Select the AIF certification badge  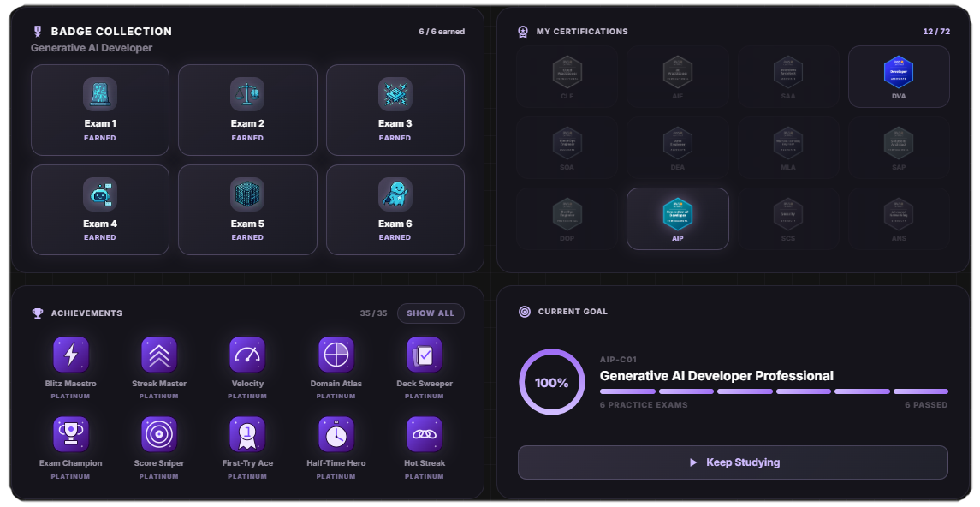pyautogui.click(x=678, y=77)
